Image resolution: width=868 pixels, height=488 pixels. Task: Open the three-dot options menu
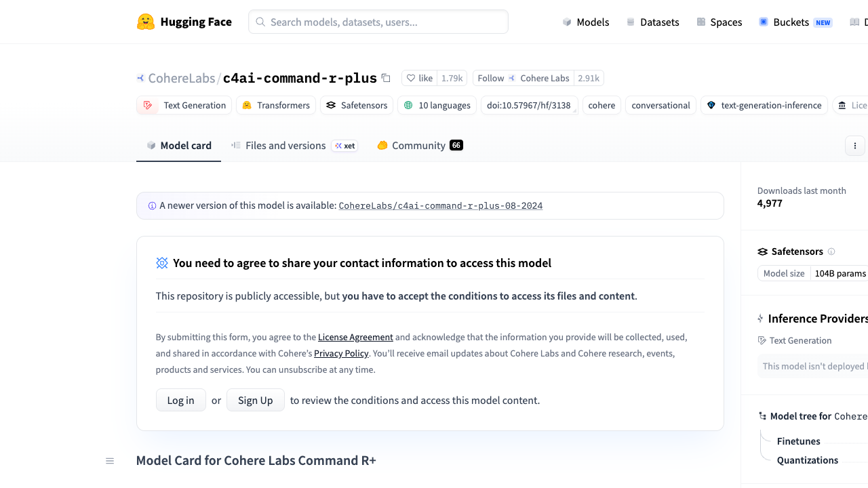(x=855, y=146)
